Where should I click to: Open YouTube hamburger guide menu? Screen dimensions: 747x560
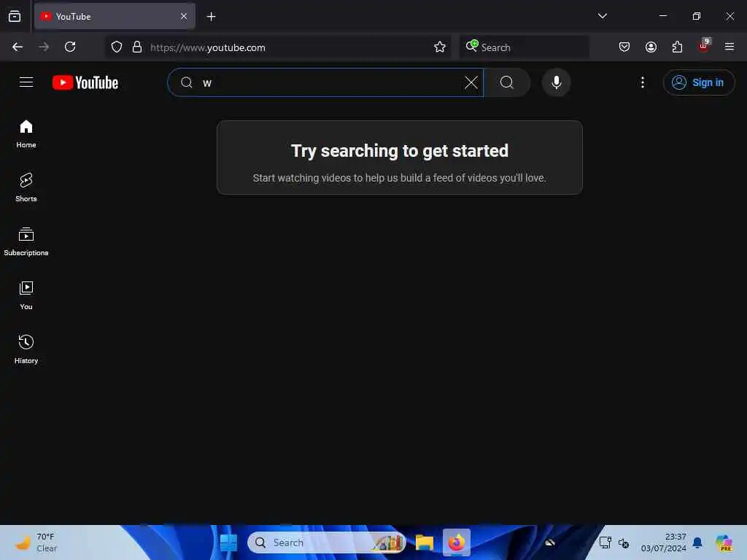click(x=26, y=82)
